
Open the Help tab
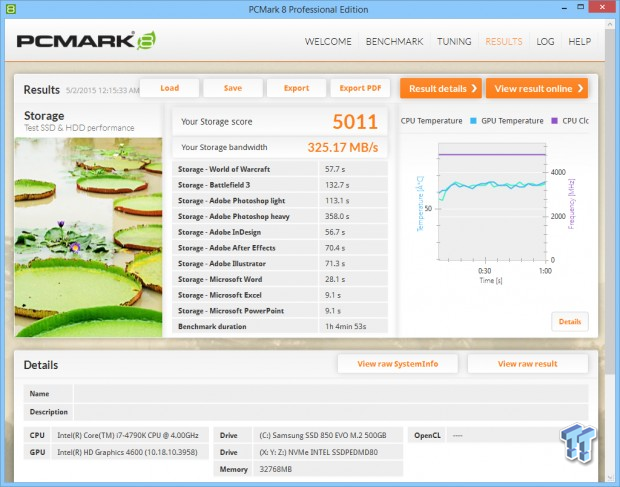[579, 42]
